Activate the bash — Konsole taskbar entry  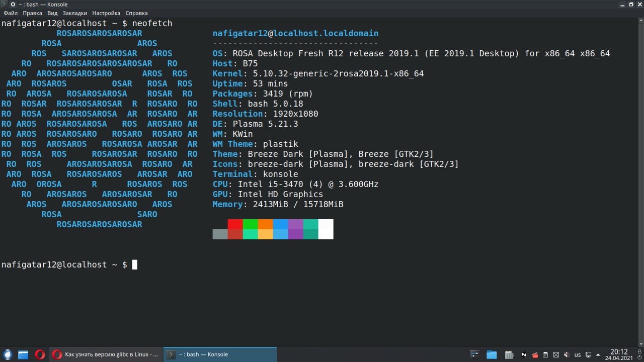(220, 354)
